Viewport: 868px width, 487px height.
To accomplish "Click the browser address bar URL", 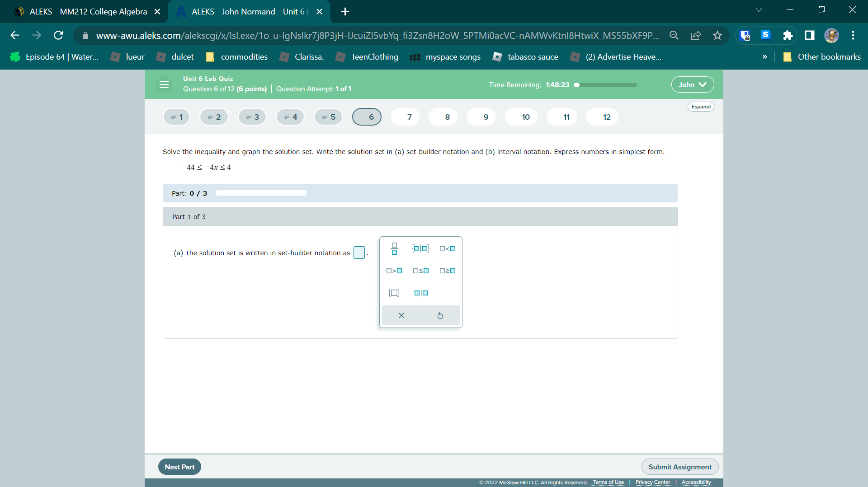I will coord(377,35).
